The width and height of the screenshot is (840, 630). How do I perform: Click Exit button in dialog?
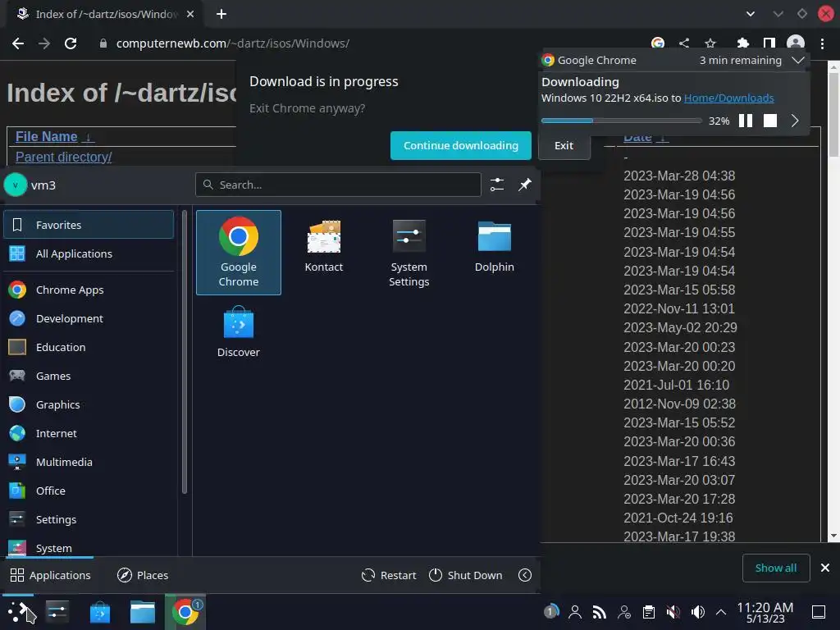pyautogui.click(x=564, y=146)
